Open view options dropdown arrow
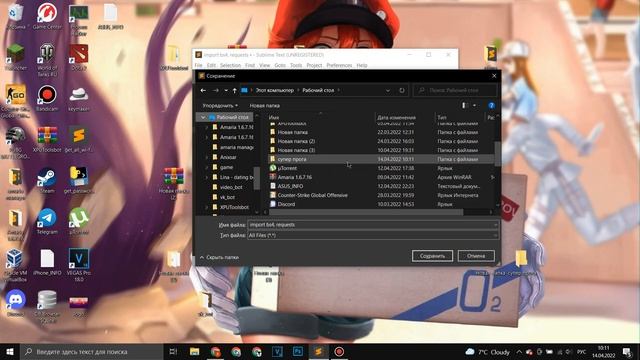640x360 pixels. (x=474, y=105)
